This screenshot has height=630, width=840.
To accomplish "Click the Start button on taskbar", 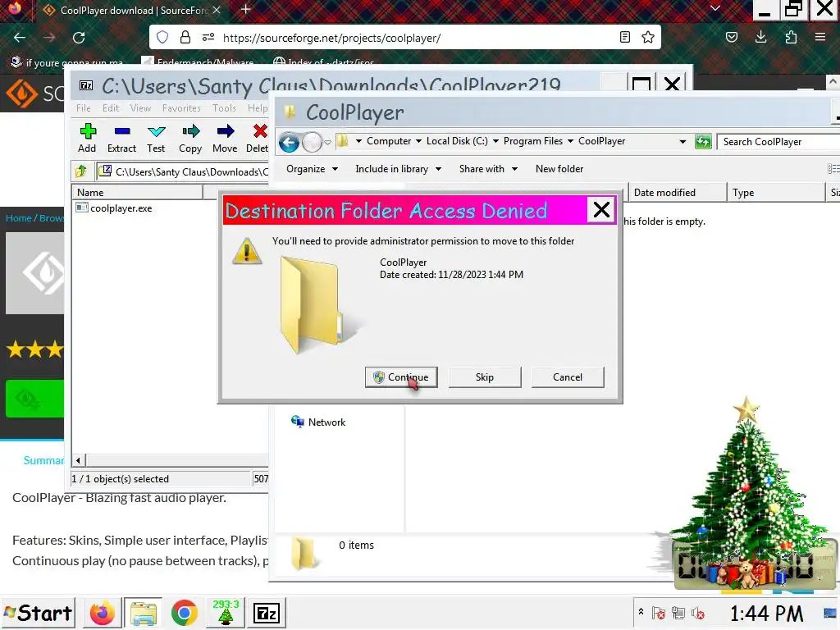I will tap(38, 613).
